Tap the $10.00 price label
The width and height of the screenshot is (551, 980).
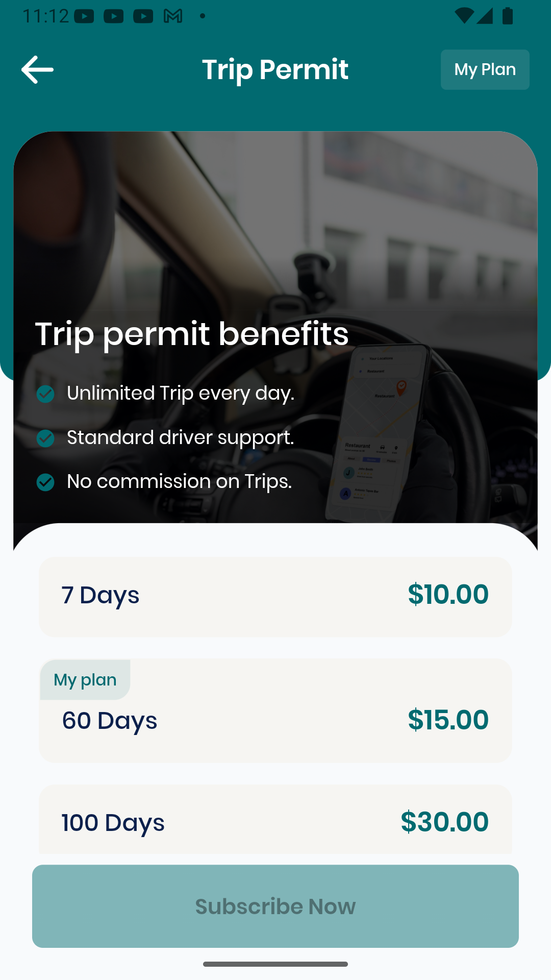pyautogui.click(x=448, y=595)
